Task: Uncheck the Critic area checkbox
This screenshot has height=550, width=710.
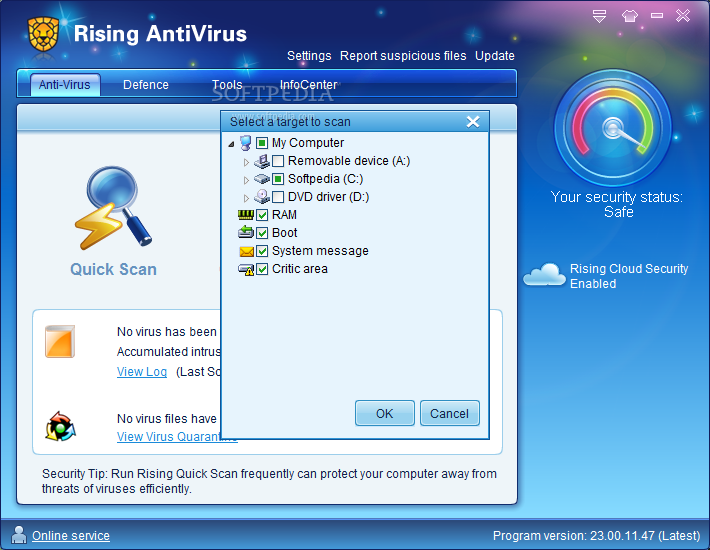Action: click(x=262, y=269)
